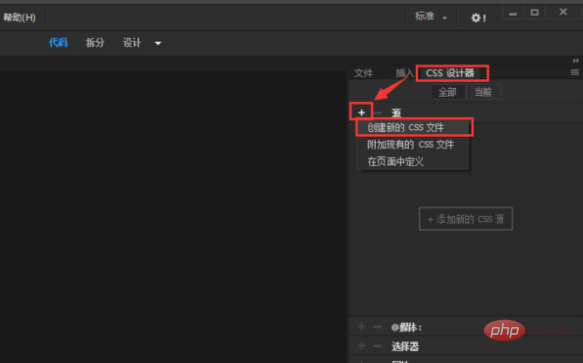The image size is (583, 363).
Task: Click the 添加新的 CSS 源 button
Action: 466,219
